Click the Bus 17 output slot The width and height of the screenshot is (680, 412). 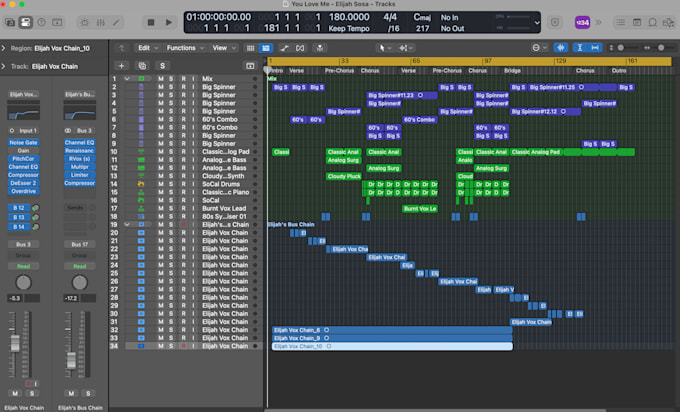coord(80,245)
